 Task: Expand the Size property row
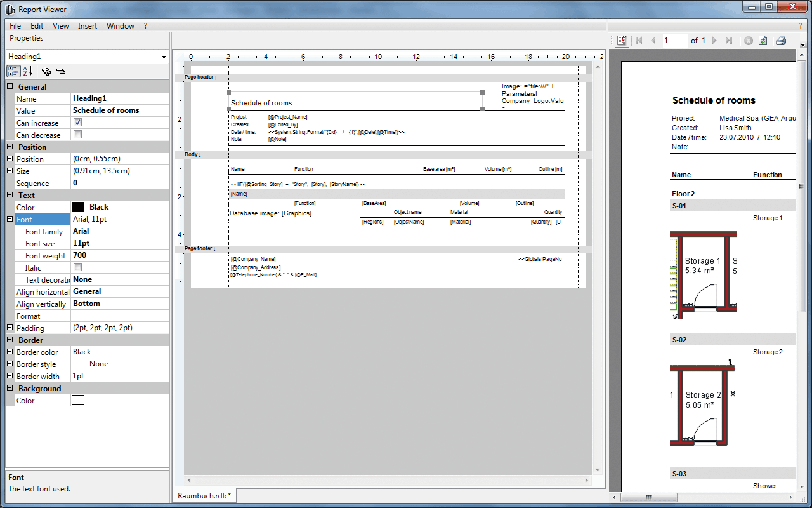tap(10, 171)
